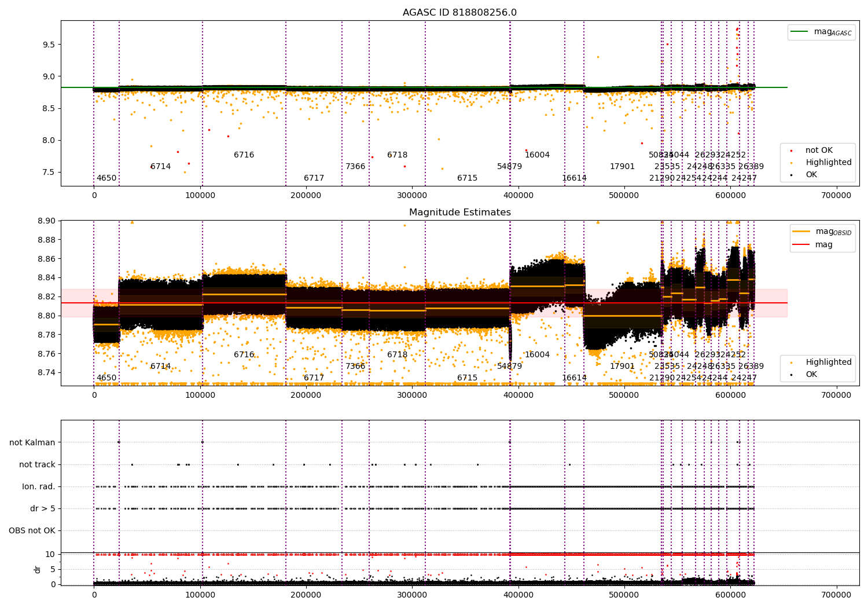Click the 700000 x-tick under the top plot
The width and height of the screenshot is (868, 608).
(x=836, y=196)
